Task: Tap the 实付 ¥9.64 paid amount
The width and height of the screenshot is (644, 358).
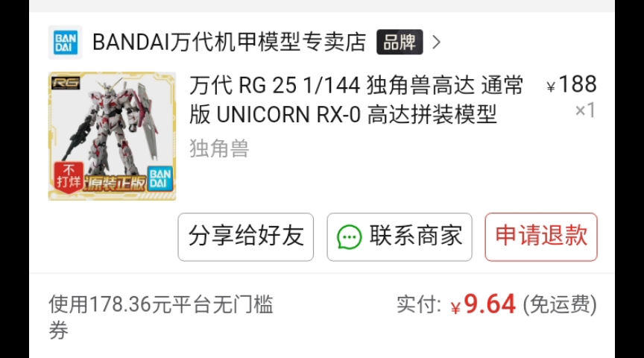Action: coord(456,304)
